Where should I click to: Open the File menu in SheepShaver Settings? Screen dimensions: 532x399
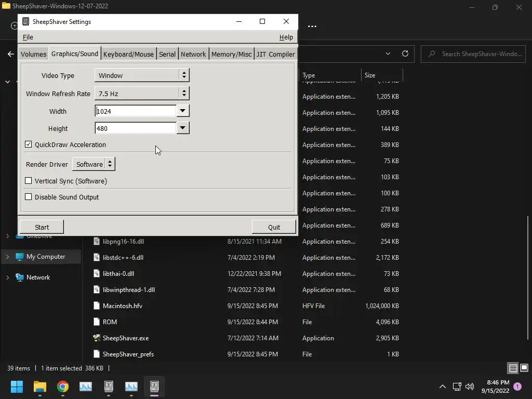click(x=28, y=37)
